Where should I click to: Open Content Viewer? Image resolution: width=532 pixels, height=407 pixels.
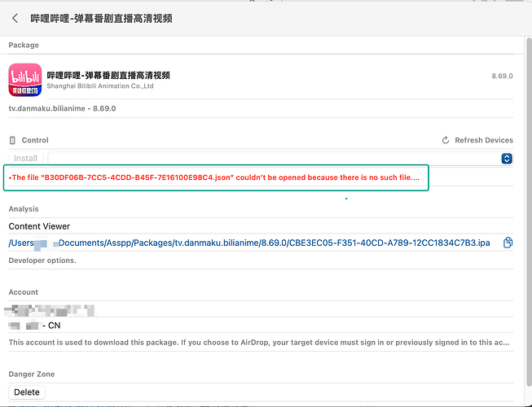pyautogui.click(x=39, y=226)
